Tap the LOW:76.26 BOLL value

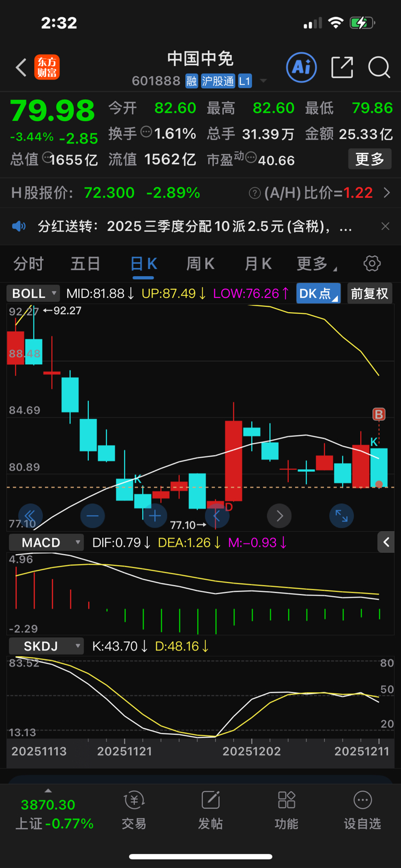pyautogui.click(x=251, y=293)
